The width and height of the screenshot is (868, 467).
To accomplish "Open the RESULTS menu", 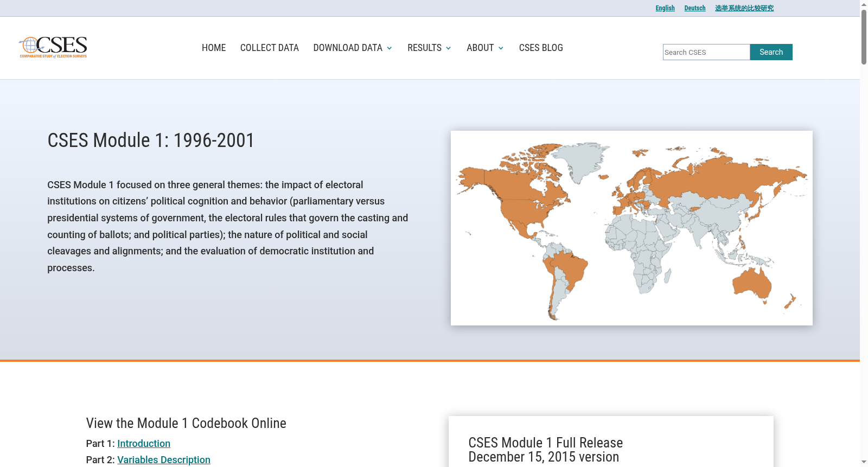I will pos(424,48).
